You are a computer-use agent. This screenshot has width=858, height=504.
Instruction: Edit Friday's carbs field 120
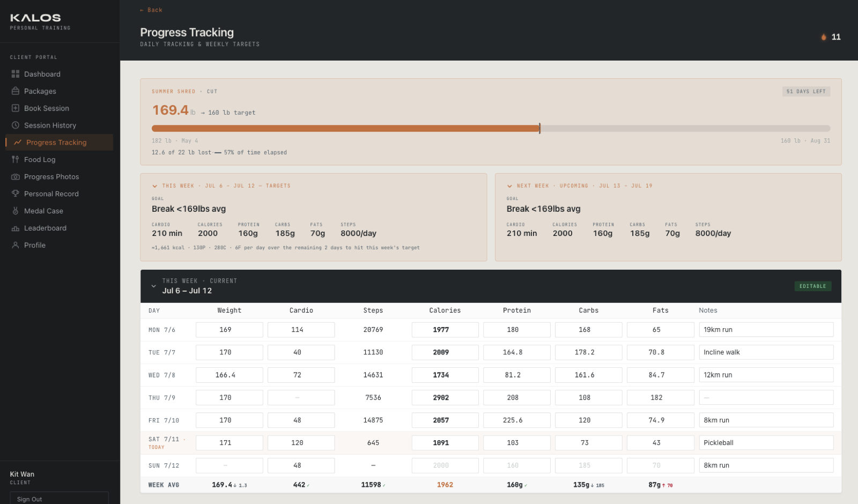[589, 420]
